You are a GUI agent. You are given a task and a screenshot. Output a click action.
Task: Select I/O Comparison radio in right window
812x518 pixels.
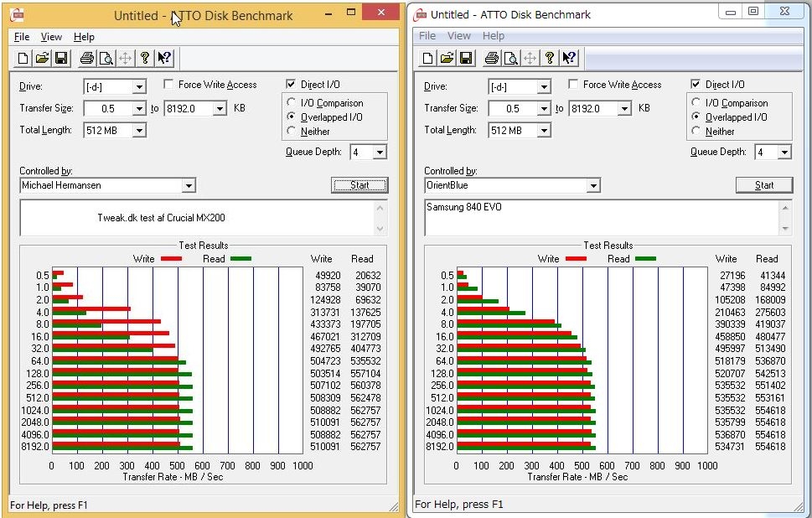click(696, 102)
